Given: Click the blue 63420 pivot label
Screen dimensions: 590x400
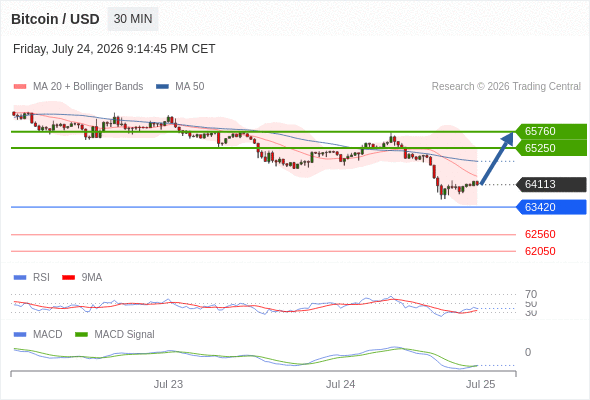Looking at the screenshot, I should click(551, 207).
